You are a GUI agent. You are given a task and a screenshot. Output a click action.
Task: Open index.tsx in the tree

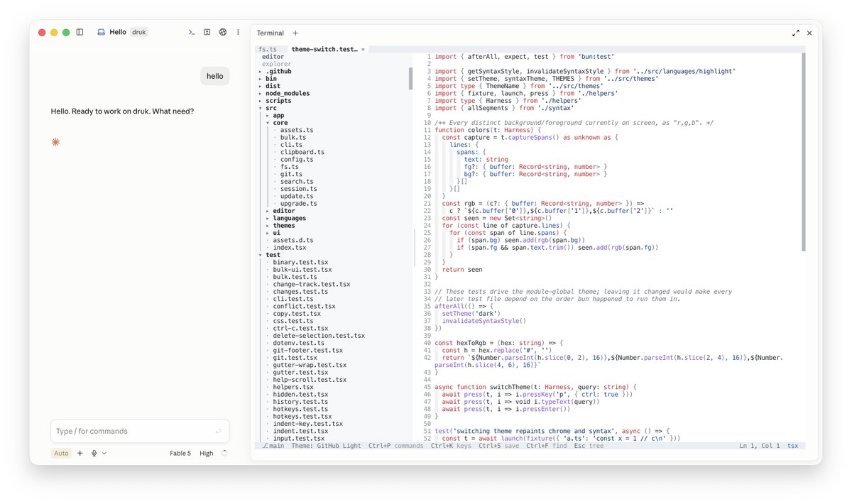click(x=290, y=248)
